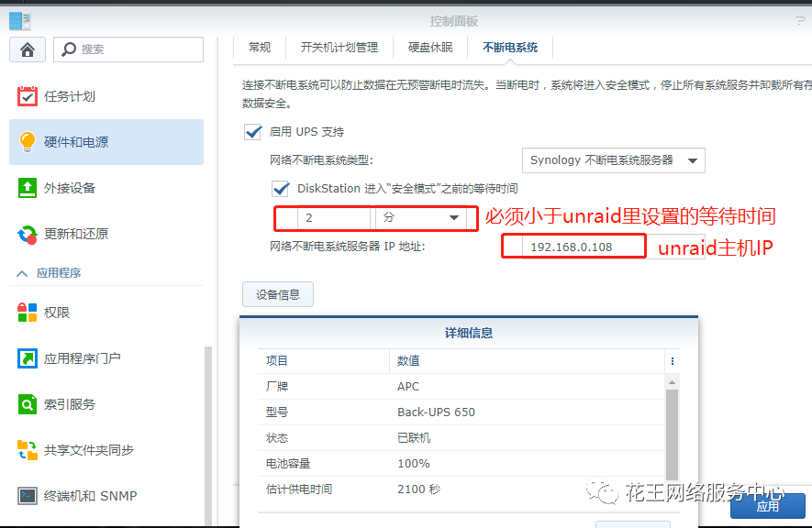Image resolution: width=812 pixels, height=528 pixels.
Task: Select 不断电系统 tab
Action: tap(510, 48)
